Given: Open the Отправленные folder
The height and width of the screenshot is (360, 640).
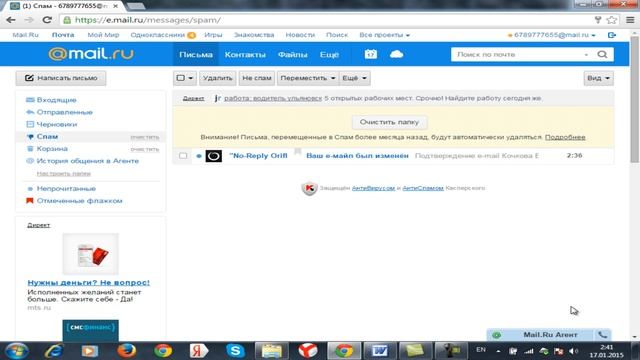Looking at the screenshot, I should (x=64, y=112).
